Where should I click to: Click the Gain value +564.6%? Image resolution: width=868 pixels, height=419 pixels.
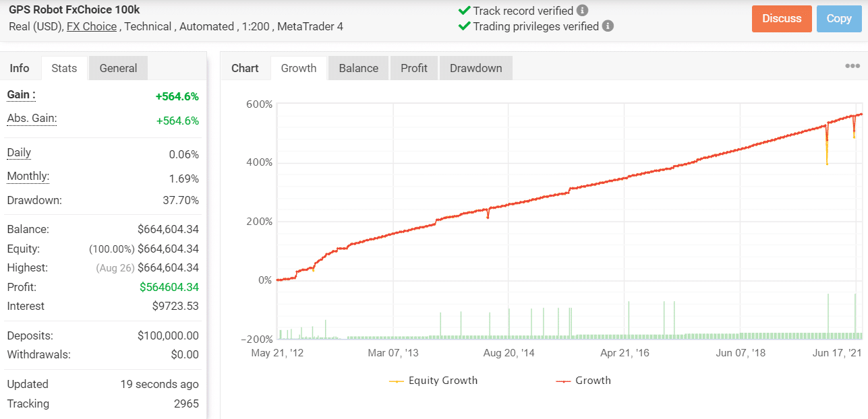point(177,96)
